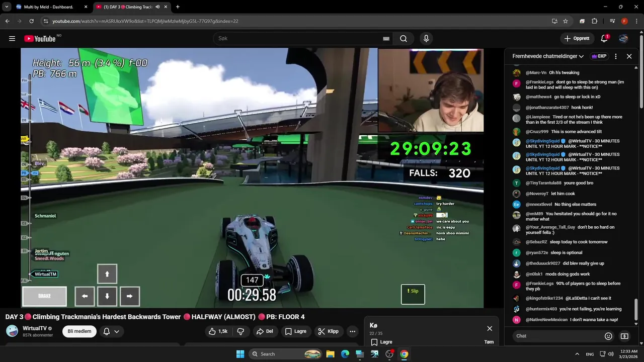
Task: Show hidden system tray icons
Action: [577, 354]
